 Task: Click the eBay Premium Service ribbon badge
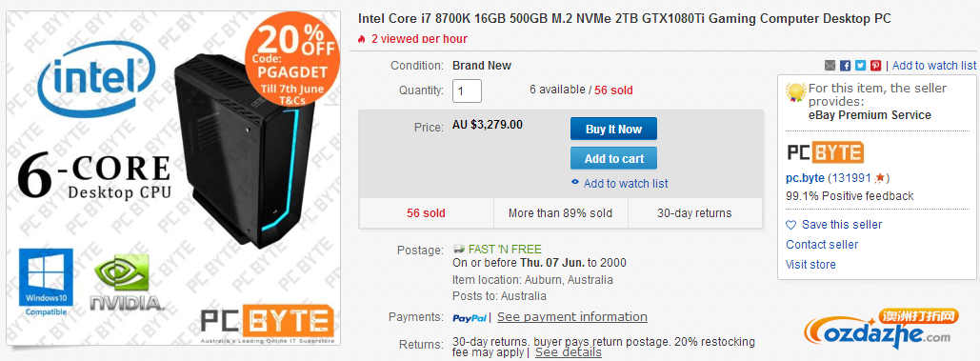pos(796,92)
